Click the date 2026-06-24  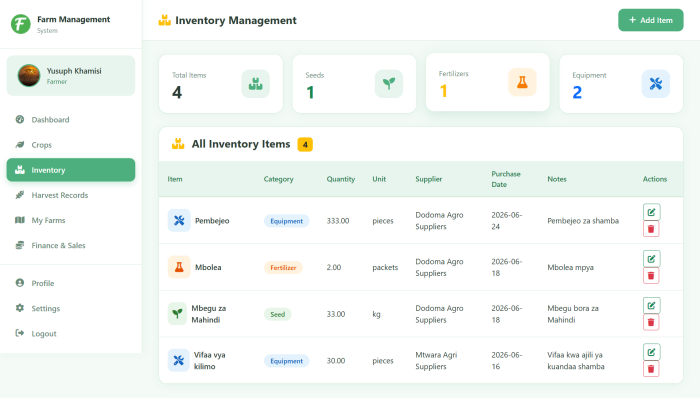pos(507,220)
